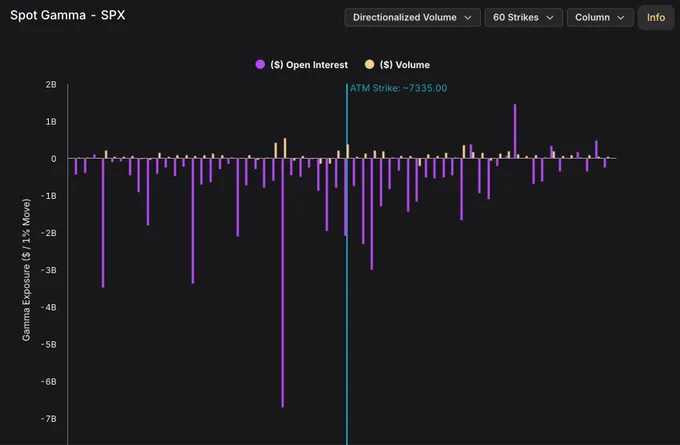Open the Column chart type dropdown
The width and height of the screenshot is (680, 445).
tap(600, 17)
